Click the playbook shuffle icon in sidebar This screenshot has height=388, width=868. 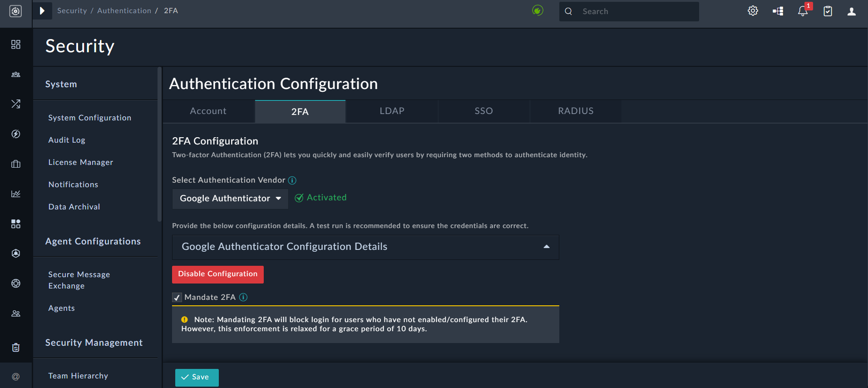coord(16,104)
